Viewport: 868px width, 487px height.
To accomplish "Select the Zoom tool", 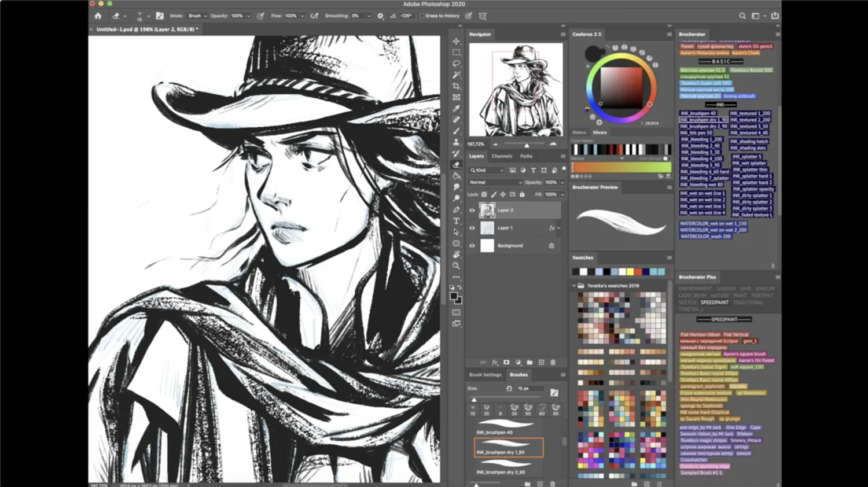I will click(x=456, y=266).
